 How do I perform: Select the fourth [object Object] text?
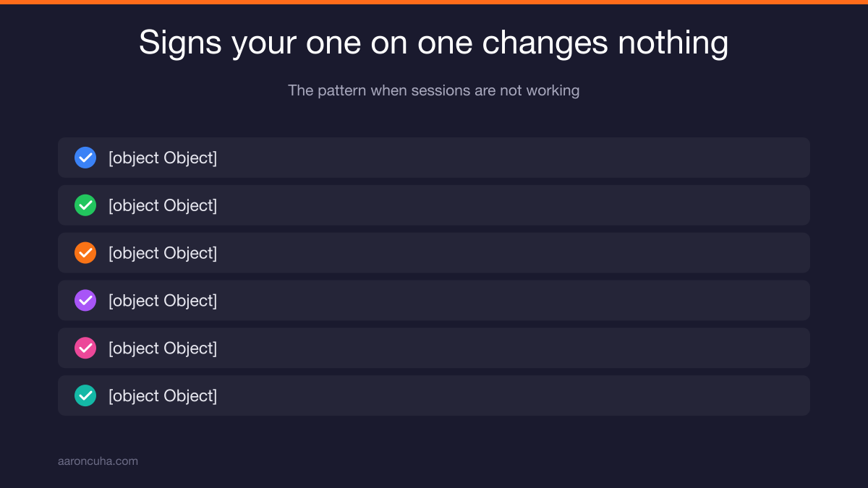[x=163, y=301]
